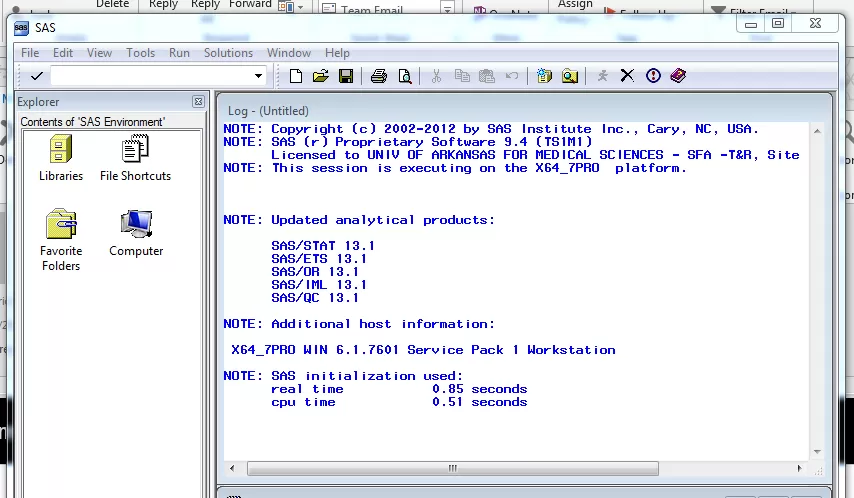The image size is (854, 498).
Task: Open the Tools menu
Action: pos(141,53)
